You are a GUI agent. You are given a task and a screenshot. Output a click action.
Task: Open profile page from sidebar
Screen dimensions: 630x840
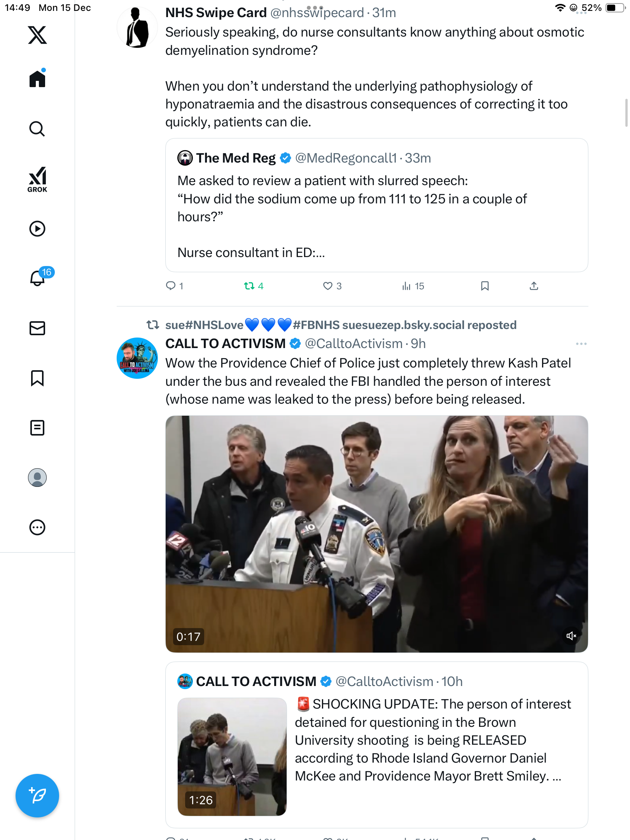pyautogui.click(x=37, y=478)
